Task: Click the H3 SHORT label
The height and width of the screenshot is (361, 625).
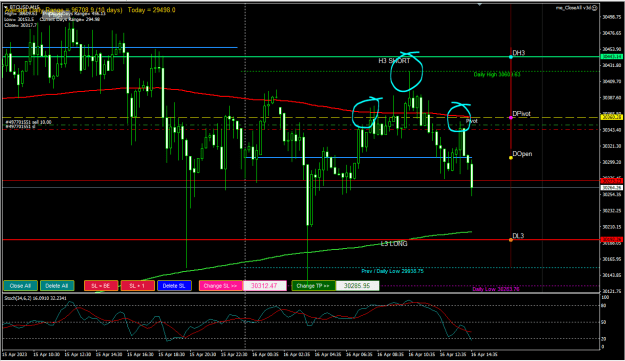Action: (x=394, y=61)
